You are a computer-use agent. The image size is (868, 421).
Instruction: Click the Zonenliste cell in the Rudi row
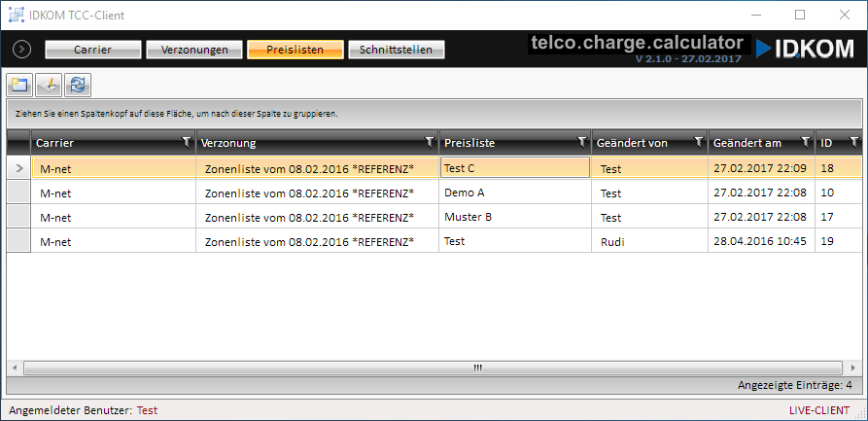(x=318, y=241)
